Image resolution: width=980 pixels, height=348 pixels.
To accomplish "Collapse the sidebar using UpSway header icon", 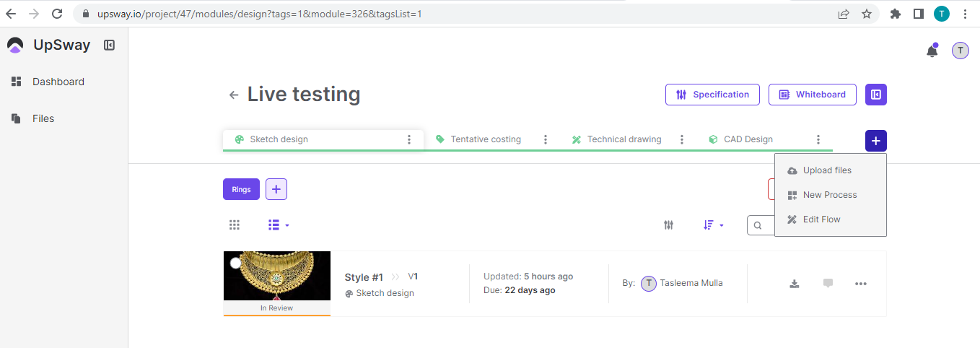I will coord(109,45).
